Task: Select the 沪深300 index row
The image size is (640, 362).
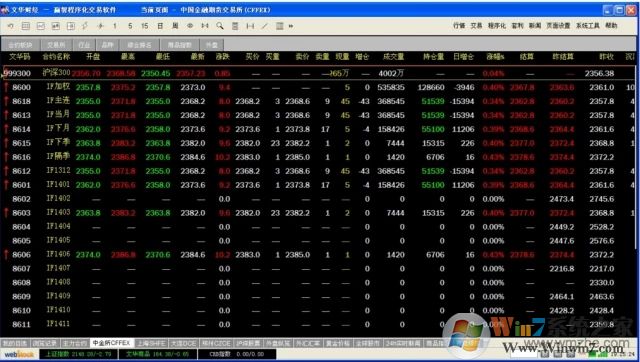Action: pyautogui.click(x=318, y=73)
